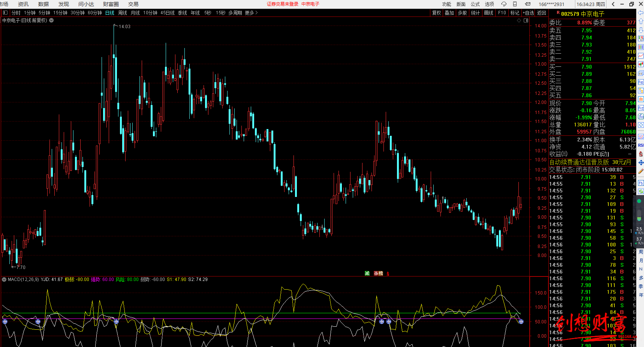This screenshot has height=347, width=644.
Task: Open the line trend chart sidebar icon
Action: (x=641, y=56)
